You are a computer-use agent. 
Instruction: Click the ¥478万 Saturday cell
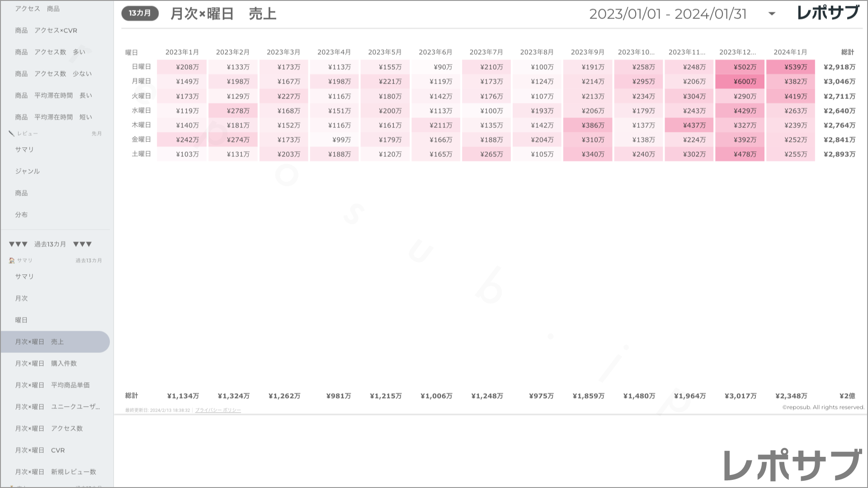pos(740,154)
